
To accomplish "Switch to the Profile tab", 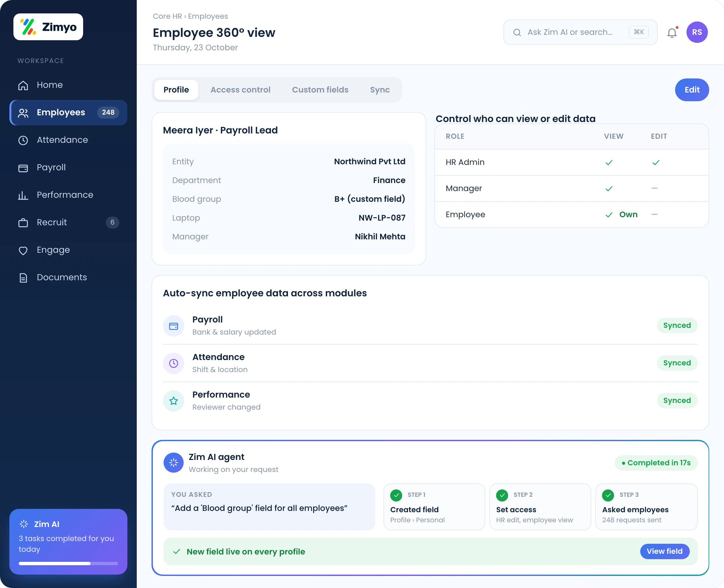I will point(176,90).
